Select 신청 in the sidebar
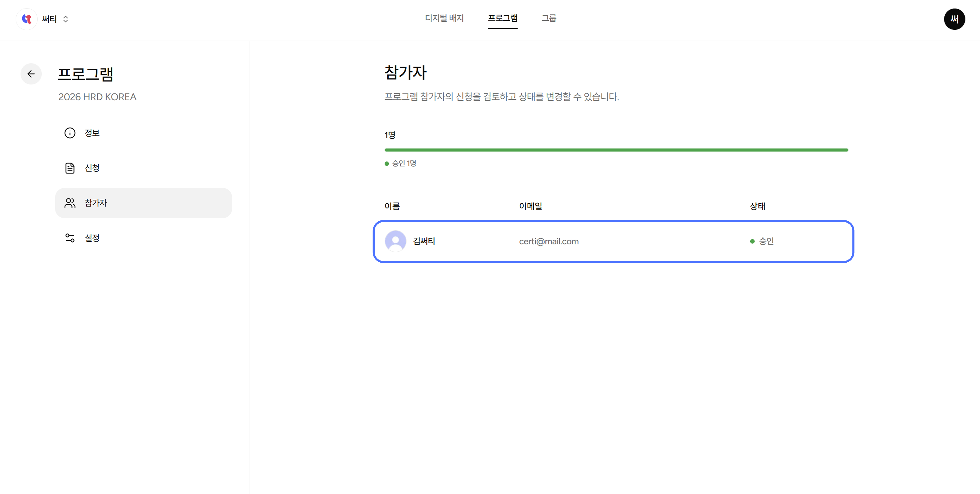The image size is (980, 494). (x=143, y=168)
